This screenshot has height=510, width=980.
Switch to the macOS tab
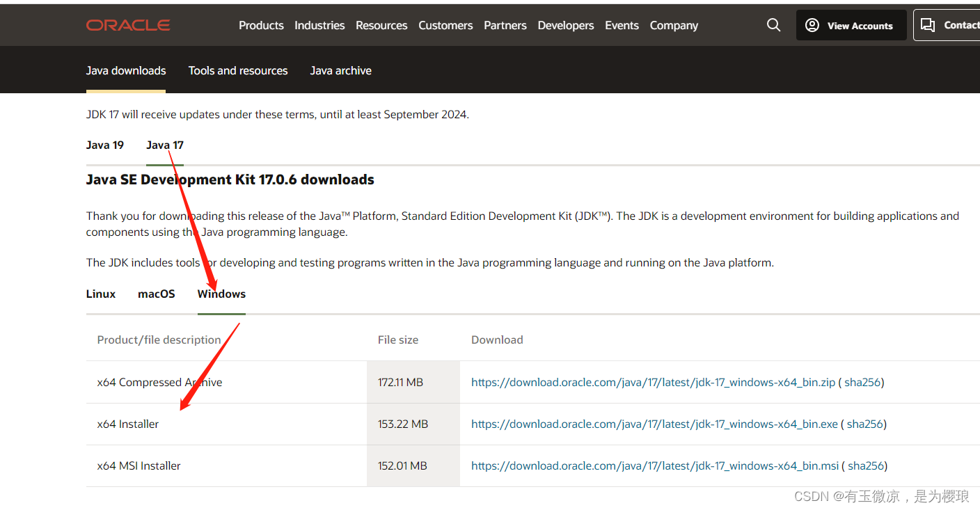point(157,294)
